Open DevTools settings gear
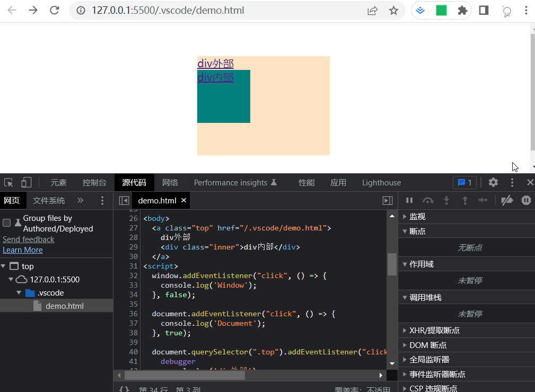The width and height of the screenshot is (535, 392). pyautogui.click(x=493, y=182)
